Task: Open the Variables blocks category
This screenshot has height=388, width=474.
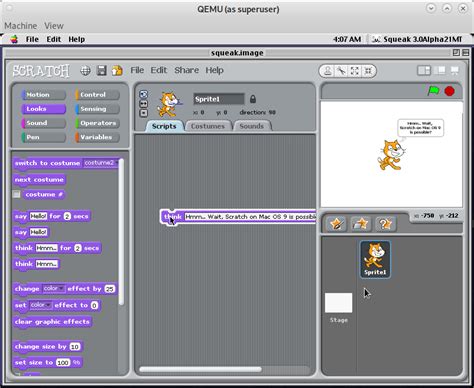Action: click(x=97, y=137)
